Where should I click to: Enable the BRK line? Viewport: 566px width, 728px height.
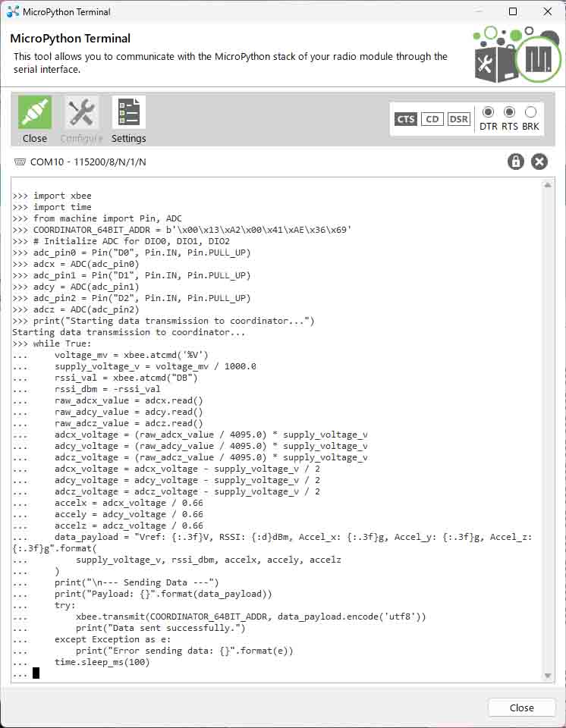(530, 112)
